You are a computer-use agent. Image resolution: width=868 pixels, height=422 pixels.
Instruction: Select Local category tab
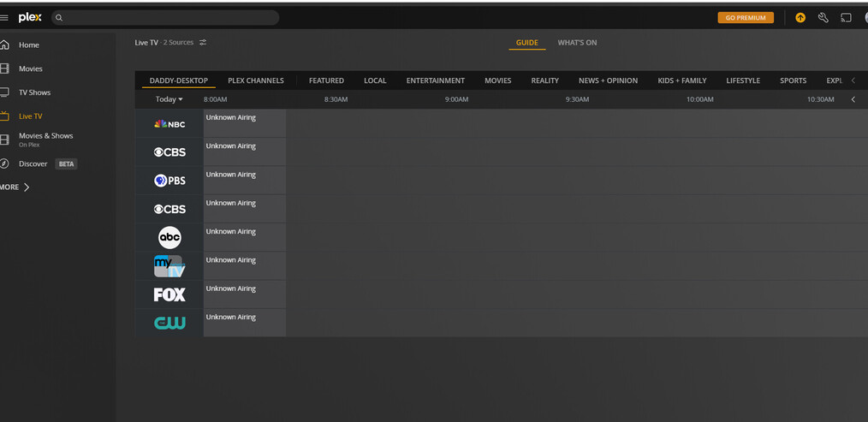pos(375,80)
